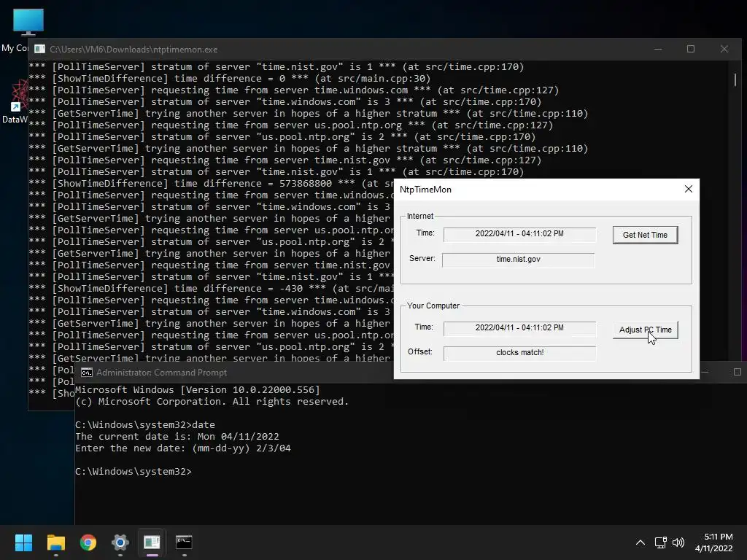The image size is (747, 560).
Task: Click the ntptimemon.exe console window icon
Action: point(40,49)
